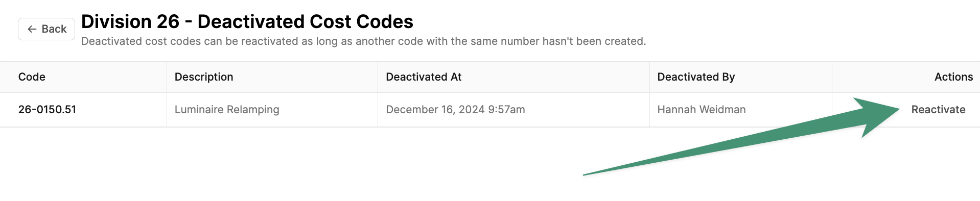This screenshot has height=201, width=980.
Task: Click the December 16, 2024 9:57am timestamp
Action: coord(455,110)
